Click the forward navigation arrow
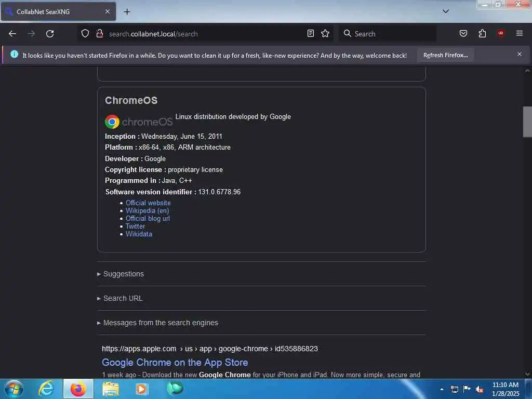This screenshot has width=532, height=399. point(31,34)
